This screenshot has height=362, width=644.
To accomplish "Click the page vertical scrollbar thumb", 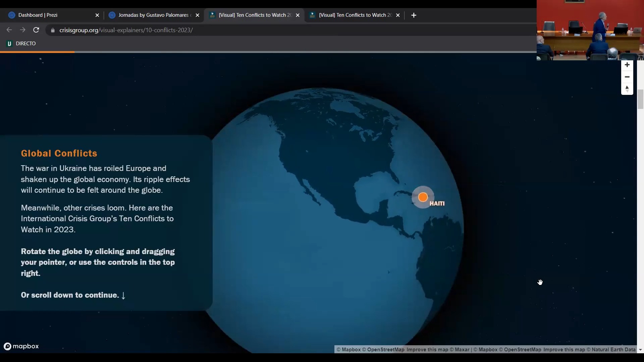I will pyautogui.click(x=640, y=99).
